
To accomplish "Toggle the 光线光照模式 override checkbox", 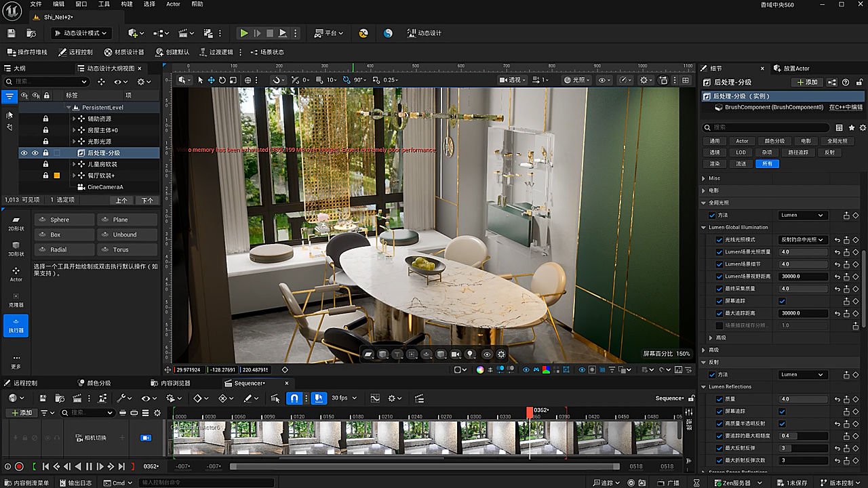I will pos(719,240).
